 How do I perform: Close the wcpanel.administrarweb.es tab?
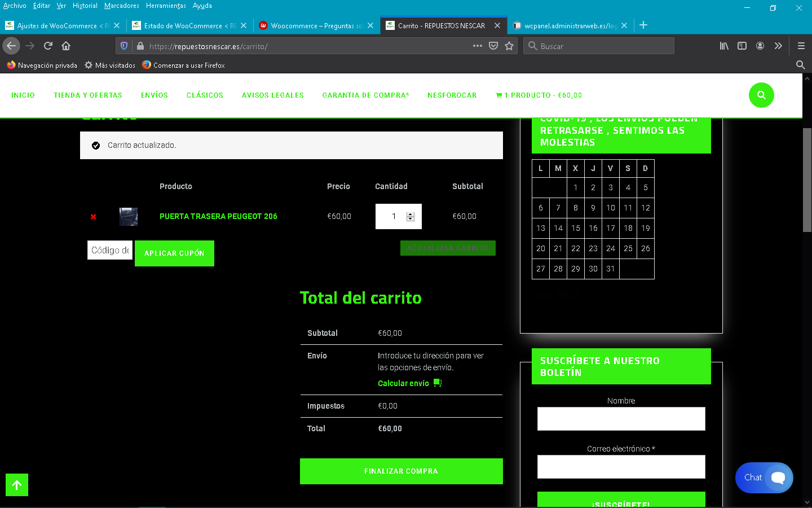coord(624,25)
